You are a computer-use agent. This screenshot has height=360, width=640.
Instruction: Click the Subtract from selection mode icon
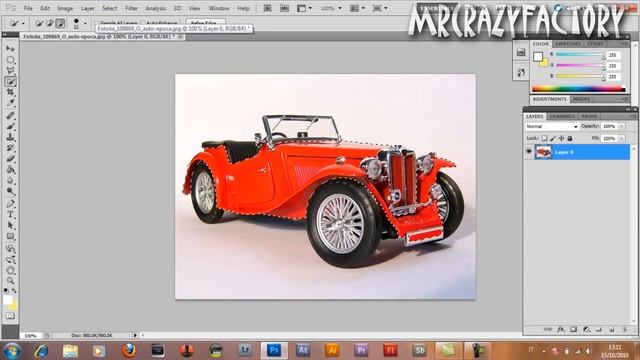tap(60, 23)
